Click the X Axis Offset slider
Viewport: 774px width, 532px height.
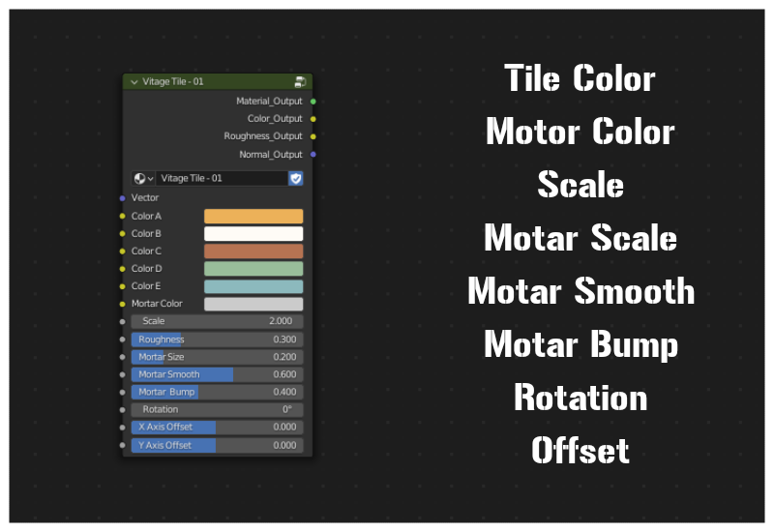[217, 427]
